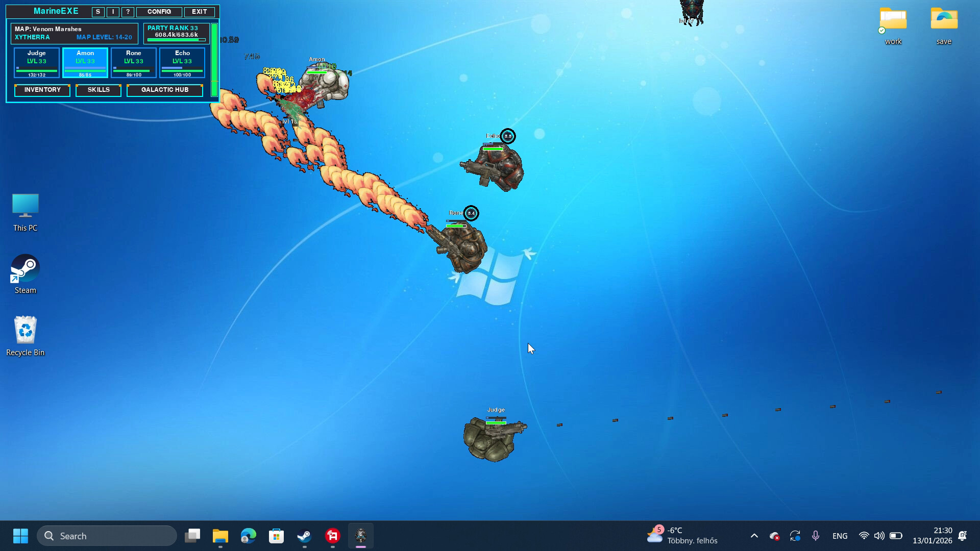This screenshot has width=980, height=551.
Task: Click the microphone icon in system tray
Action: pyautogui.click(x=815, y=536)
